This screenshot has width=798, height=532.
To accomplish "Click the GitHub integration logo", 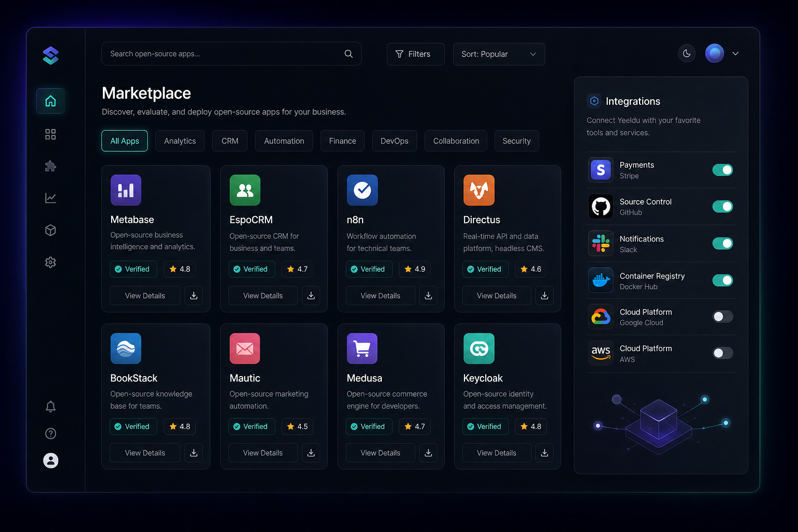I will coord(601,207).
